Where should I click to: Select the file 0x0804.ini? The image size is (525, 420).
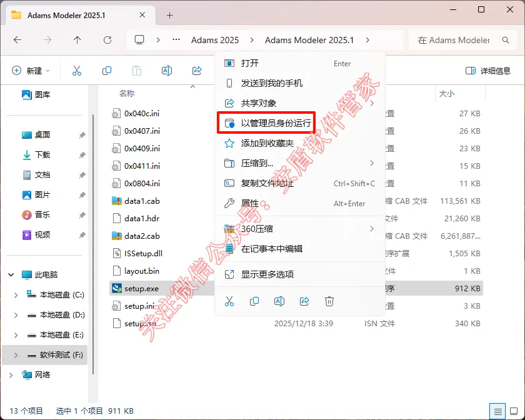pos(142,184)
